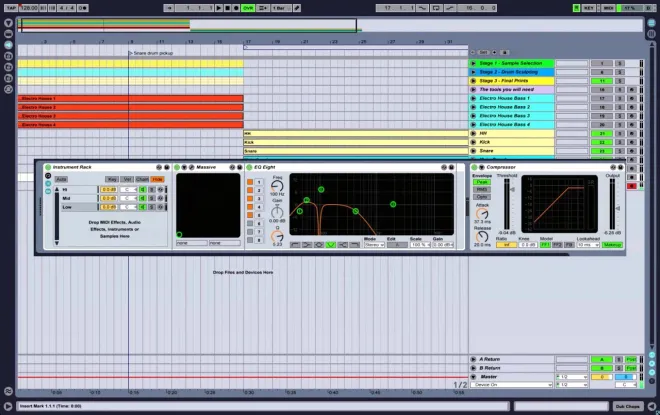
Task: Click the Compressor Attack knob
Action: (482, 214)
